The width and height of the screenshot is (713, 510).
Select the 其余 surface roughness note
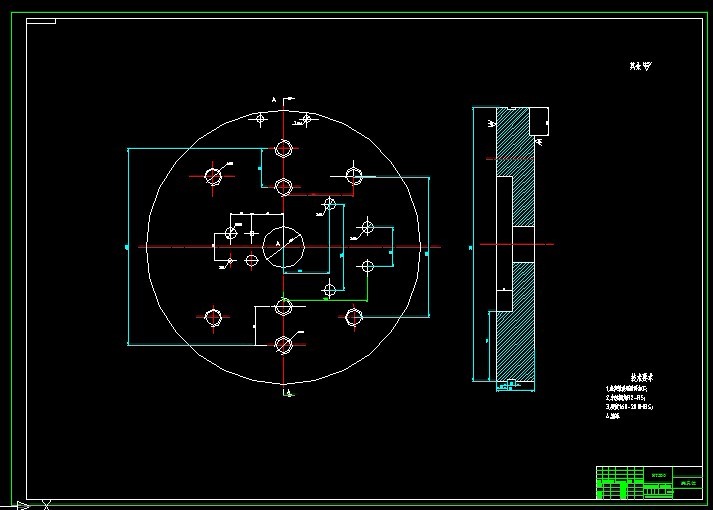[x=640, y=66]
